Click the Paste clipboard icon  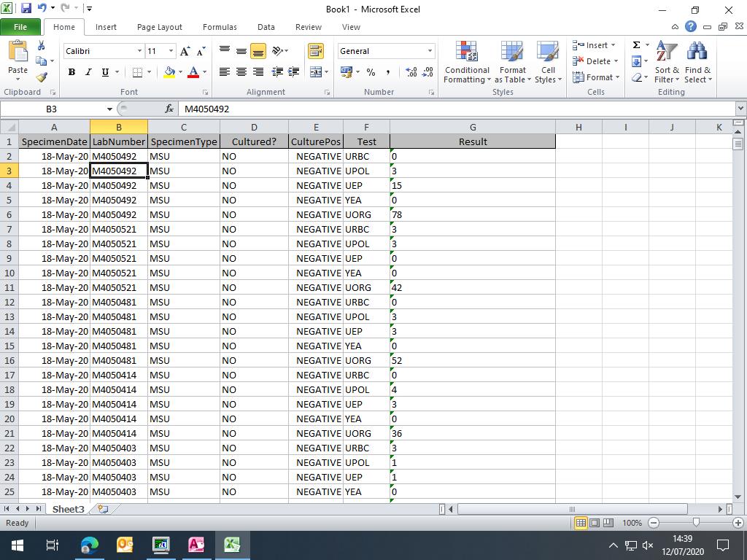tap(18, 51)
